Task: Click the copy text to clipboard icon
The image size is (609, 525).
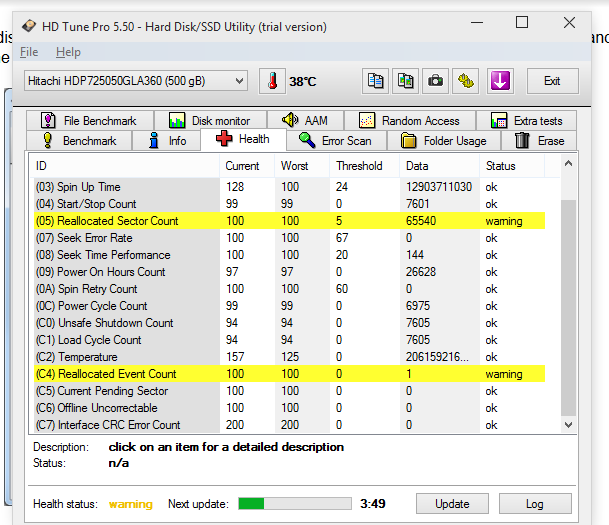Action: click(376, 81)
